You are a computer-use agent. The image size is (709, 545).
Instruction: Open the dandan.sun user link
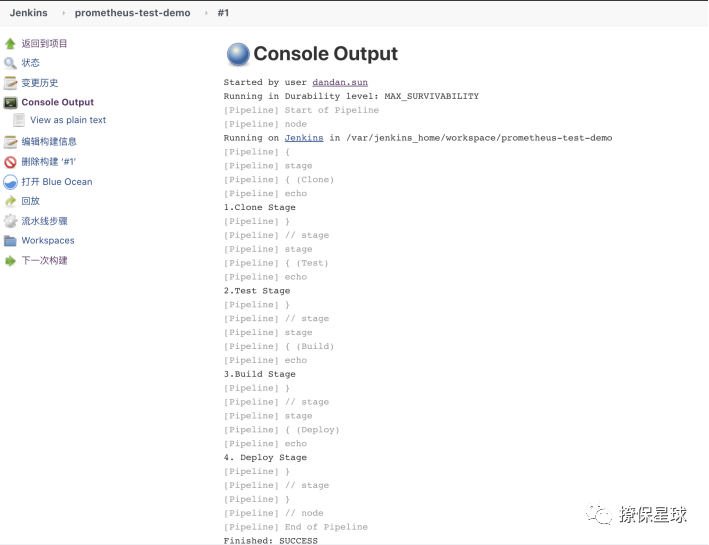tap(340, 82)
